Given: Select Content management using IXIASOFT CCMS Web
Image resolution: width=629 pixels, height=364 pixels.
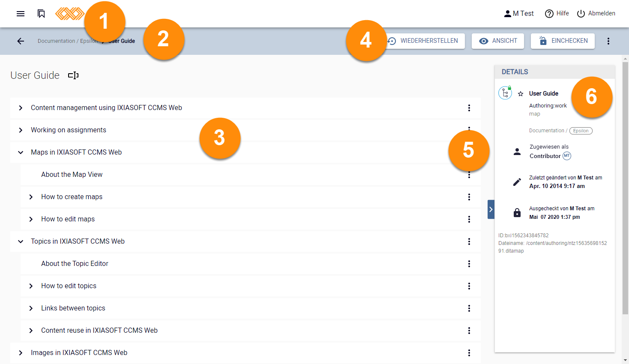Looking at the screenshot, I should (106, 108).
